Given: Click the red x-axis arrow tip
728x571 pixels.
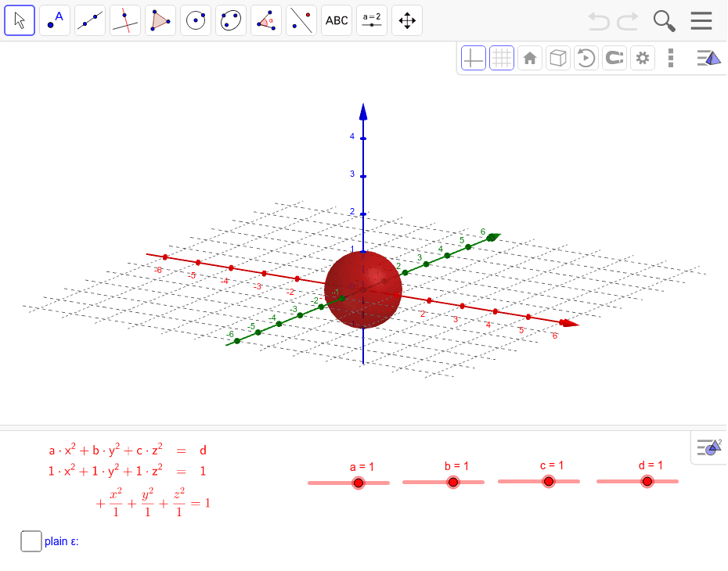Looking at the screenshot, I should click(570, 323).
